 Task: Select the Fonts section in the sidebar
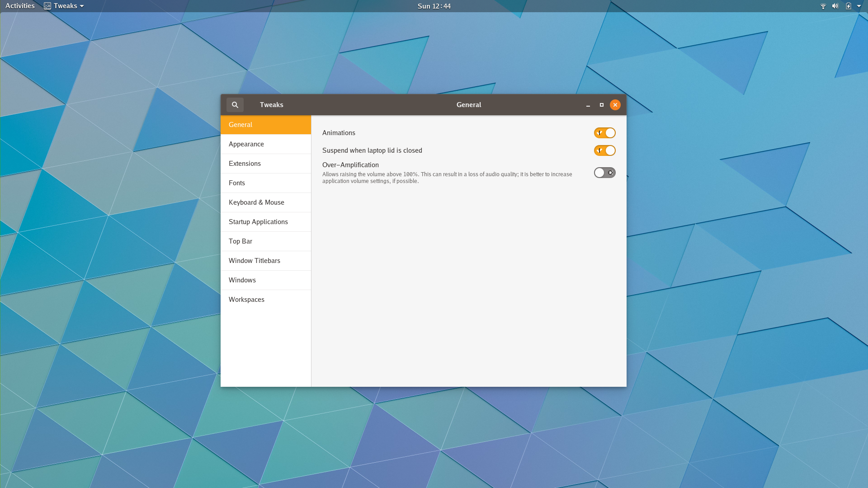coord(237,183)
